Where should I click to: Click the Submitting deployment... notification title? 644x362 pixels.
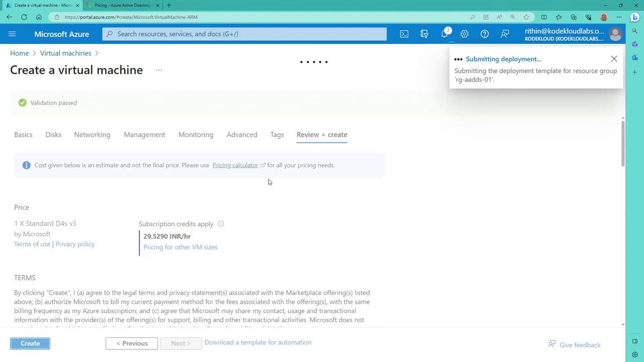pyautogui.click(x=504, y=59)
